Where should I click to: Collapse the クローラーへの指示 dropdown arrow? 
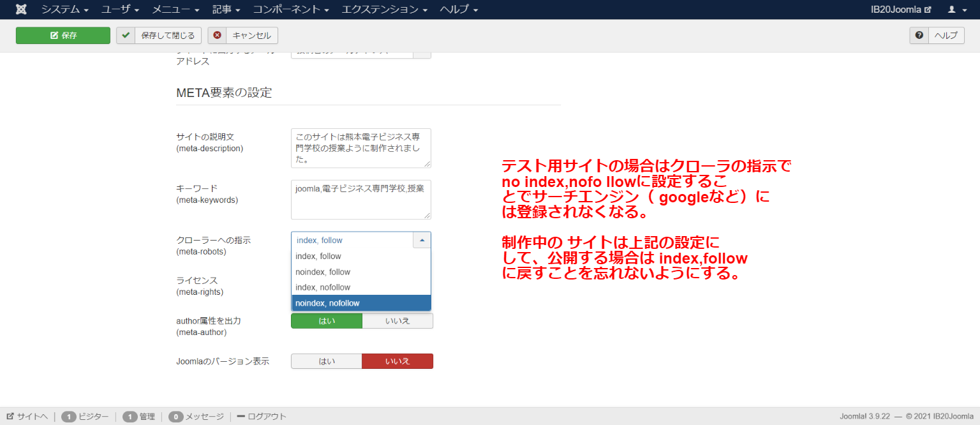[x=422, y=240]
